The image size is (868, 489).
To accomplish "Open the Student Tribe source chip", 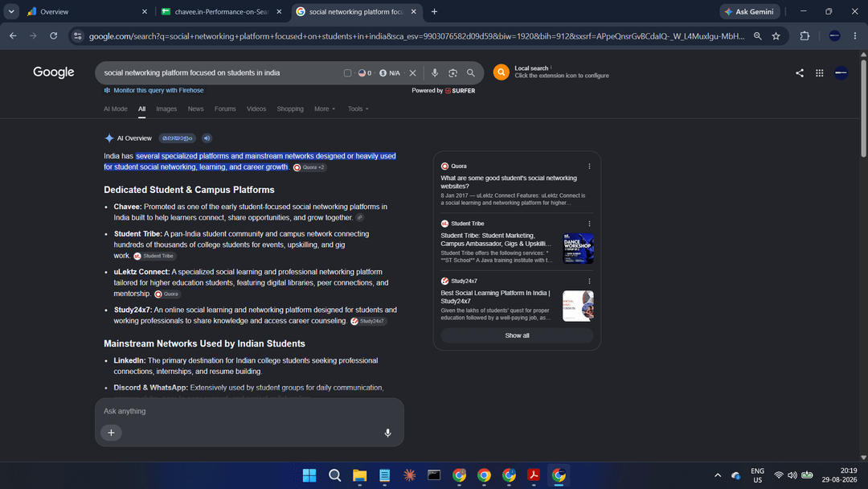I will pos(154,256).
